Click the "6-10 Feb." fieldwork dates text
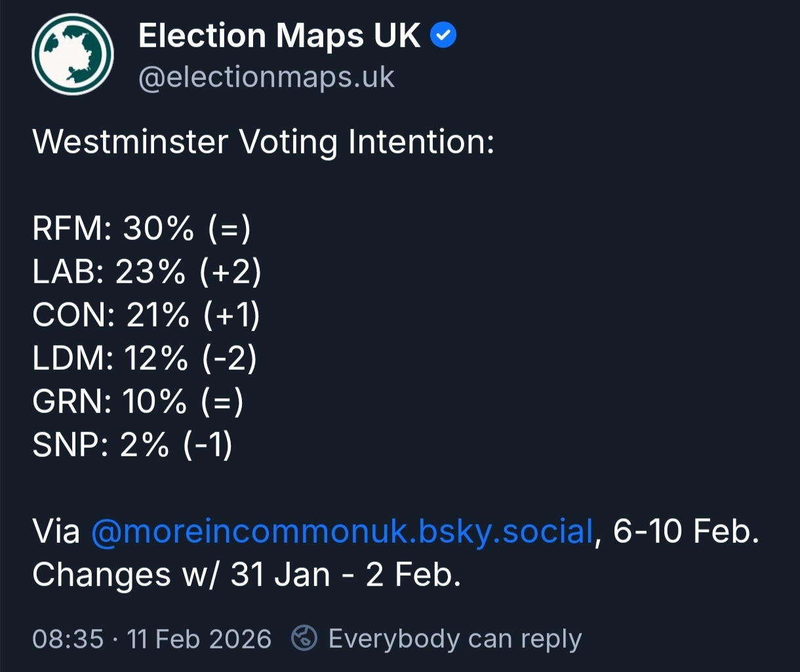This screenshot has width=800, height=672. 686,531
